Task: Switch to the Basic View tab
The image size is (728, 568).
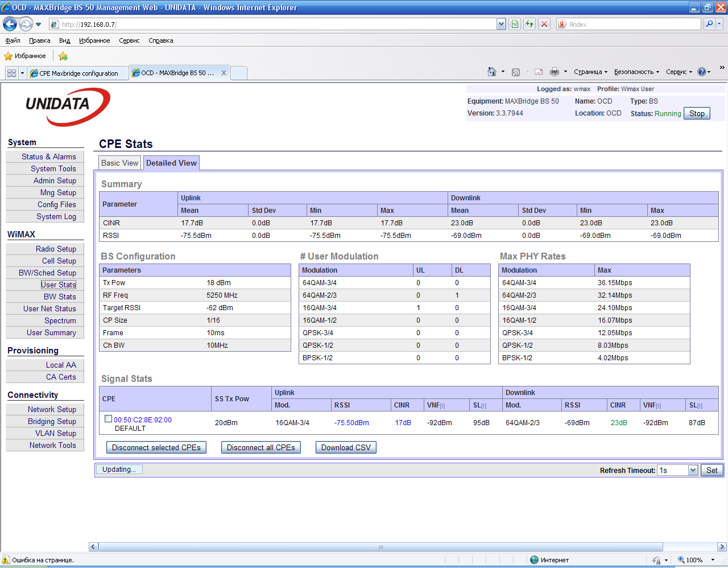Action: pos(119,163)
